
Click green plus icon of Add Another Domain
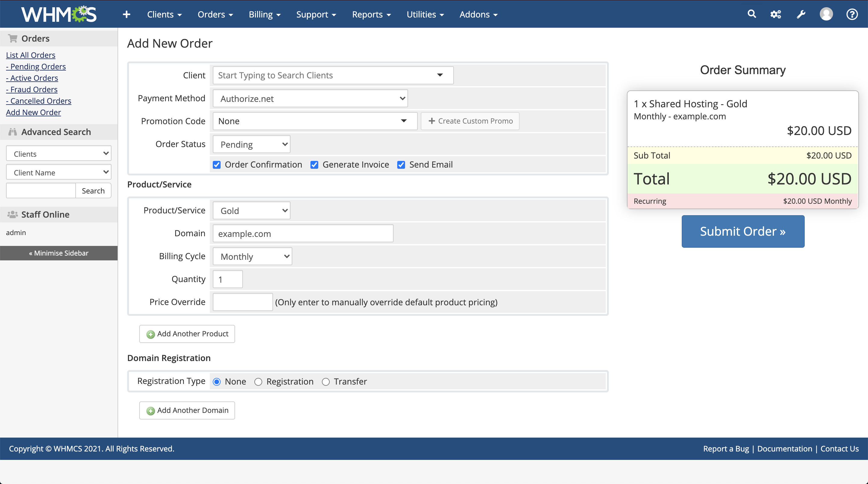click(151, 410)
